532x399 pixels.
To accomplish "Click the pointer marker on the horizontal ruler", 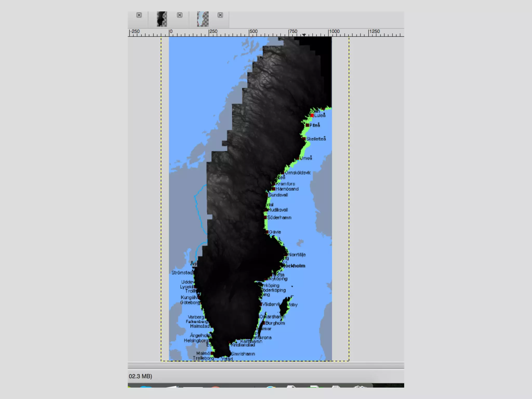I will [x=304, y=35].
